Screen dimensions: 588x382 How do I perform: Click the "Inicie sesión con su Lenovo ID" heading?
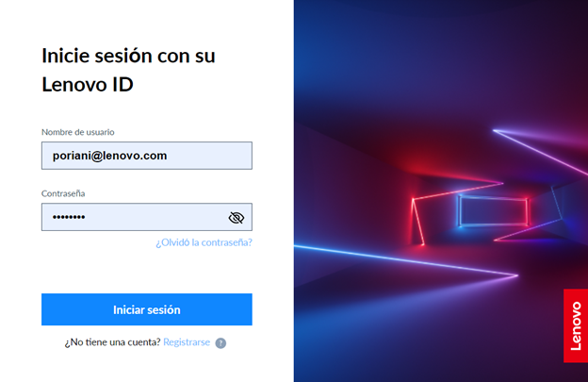(128, 70)
